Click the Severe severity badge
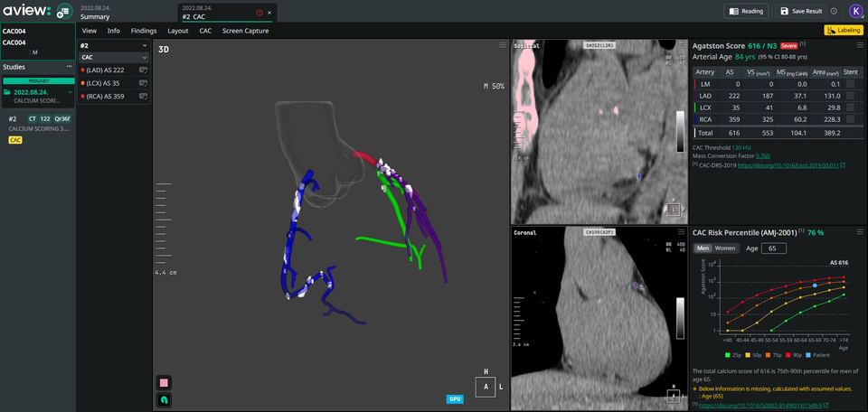 click(x=788, y=46)
